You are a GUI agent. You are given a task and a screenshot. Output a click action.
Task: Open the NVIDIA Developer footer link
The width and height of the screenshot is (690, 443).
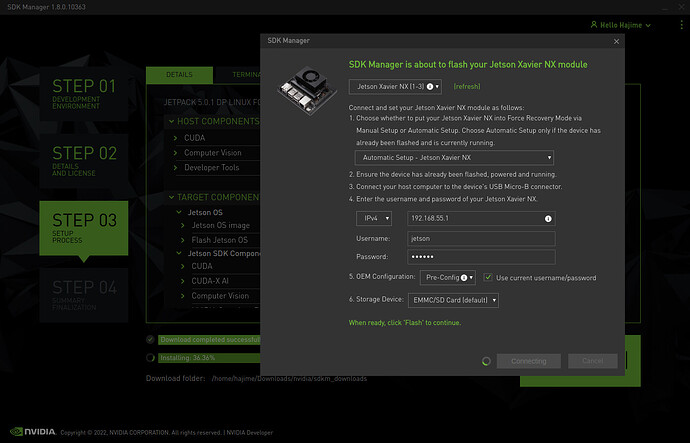click(x=250, y=433)
